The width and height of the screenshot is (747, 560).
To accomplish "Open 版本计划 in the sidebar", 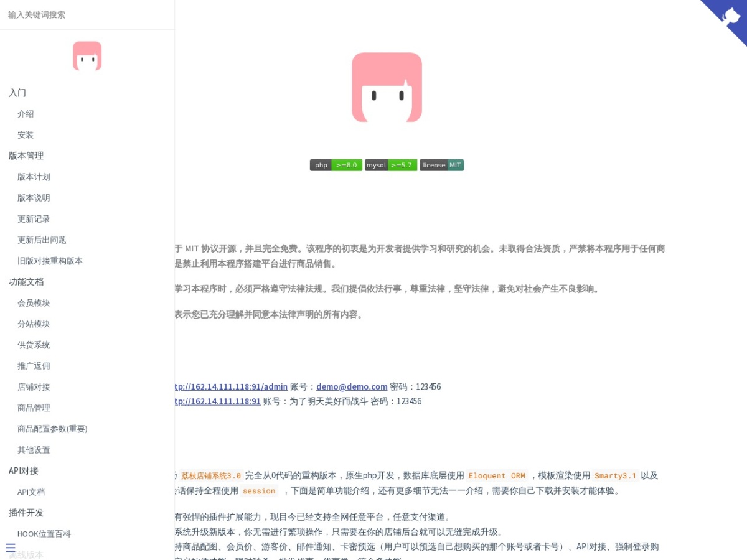I will pyautogui.click(x=34, y=177).
